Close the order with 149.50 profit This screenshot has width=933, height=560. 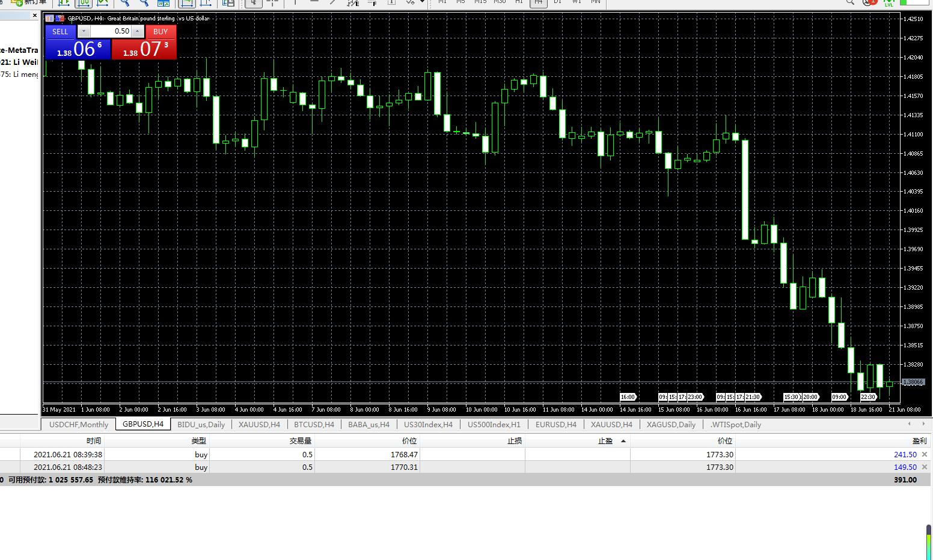[925, 467]
